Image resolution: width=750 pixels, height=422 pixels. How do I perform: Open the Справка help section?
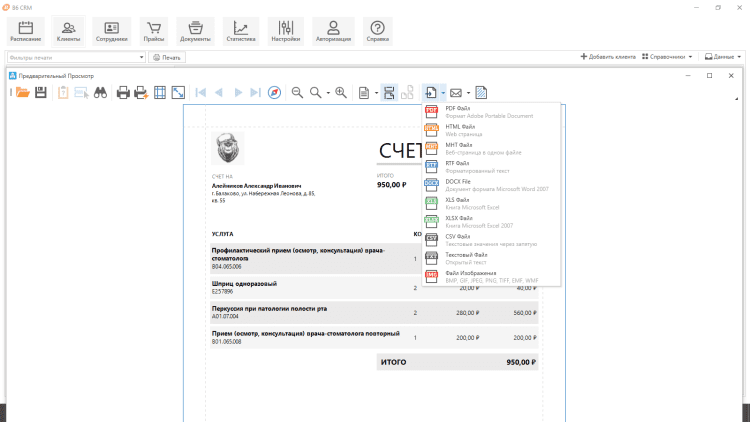377,31
